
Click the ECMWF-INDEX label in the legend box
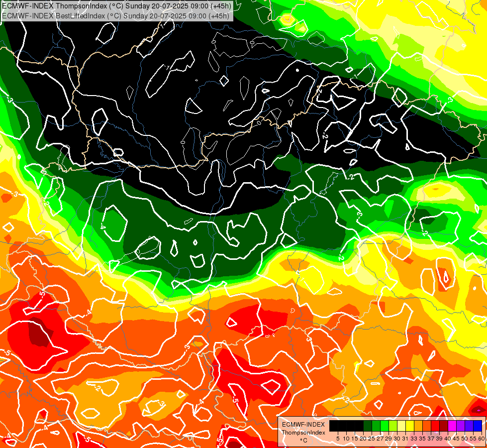click(303, 425)
